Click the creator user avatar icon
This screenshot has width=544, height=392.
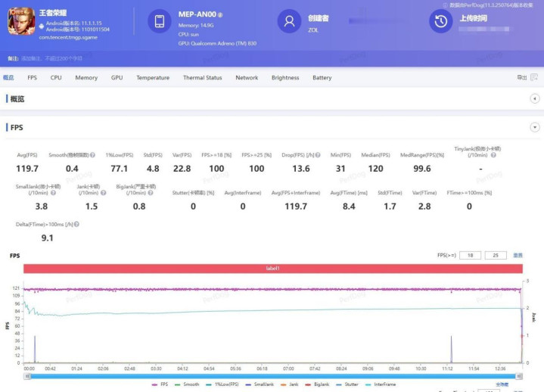pos(290,22)
